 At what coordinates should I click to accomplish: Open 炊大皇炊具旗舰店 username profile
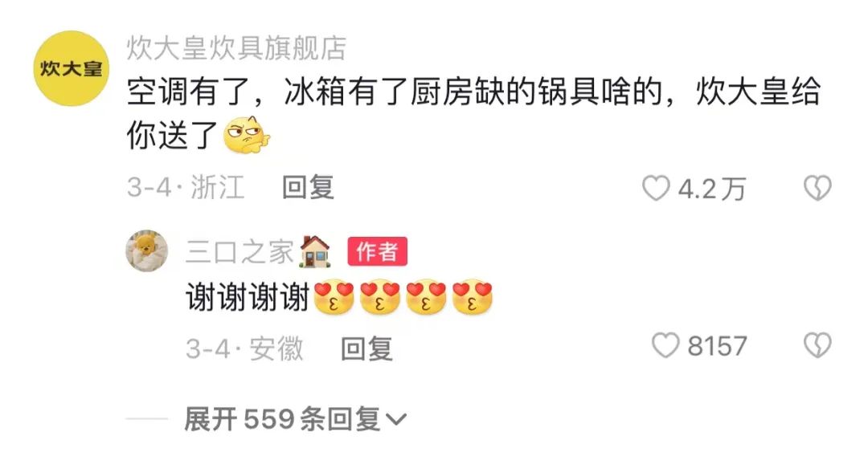[x=236, y=48]
